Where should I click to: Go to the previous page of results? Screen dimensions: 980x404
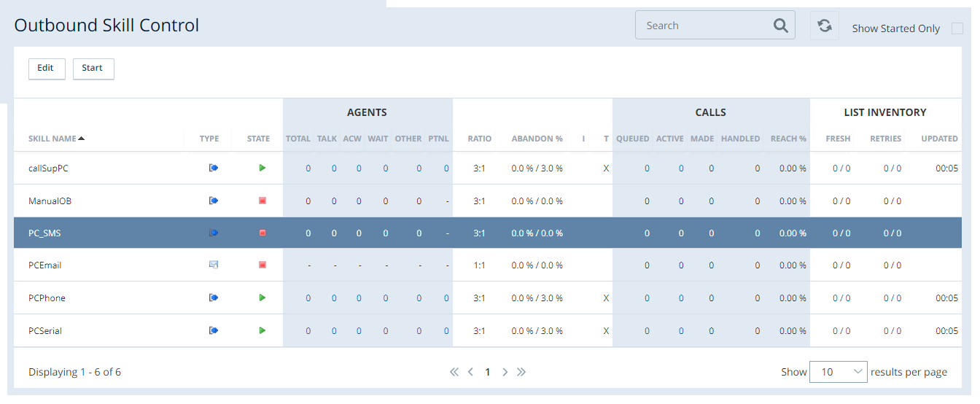[x=470, y=372]
